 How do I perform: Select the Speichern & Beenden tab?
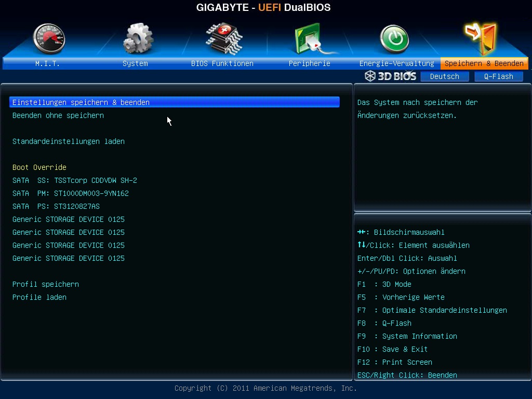pyautogui.click(x=484, y=63)
